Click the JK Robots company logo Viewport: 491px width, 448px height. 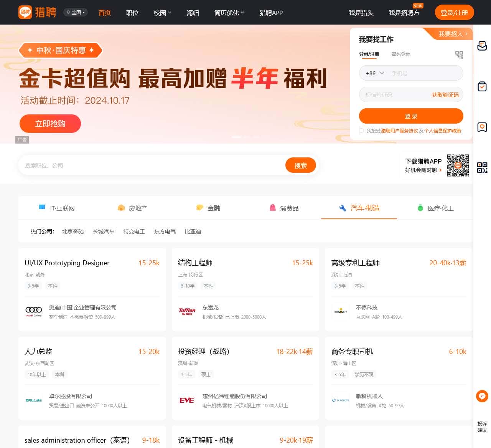click(341, 400)
